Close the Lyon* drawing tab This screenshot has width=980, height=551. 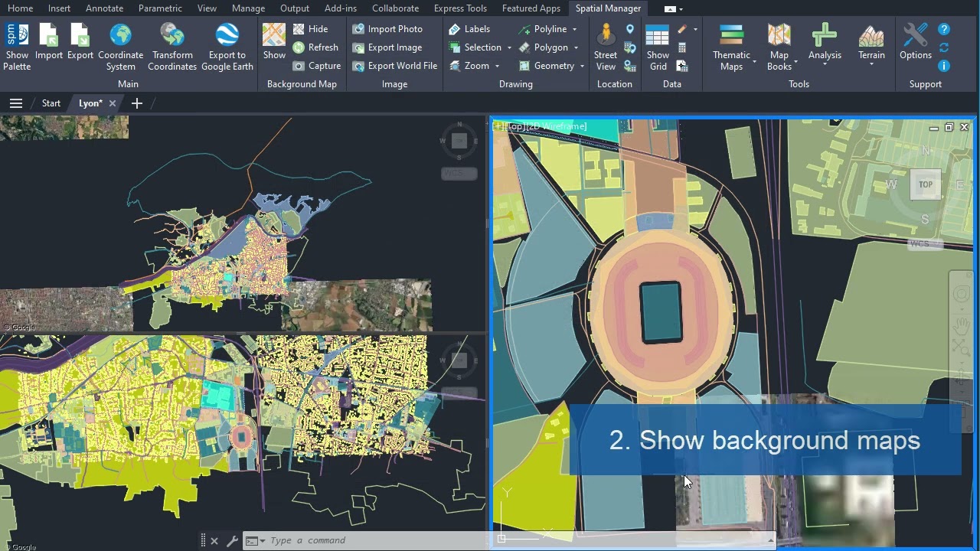click(113, 103)
